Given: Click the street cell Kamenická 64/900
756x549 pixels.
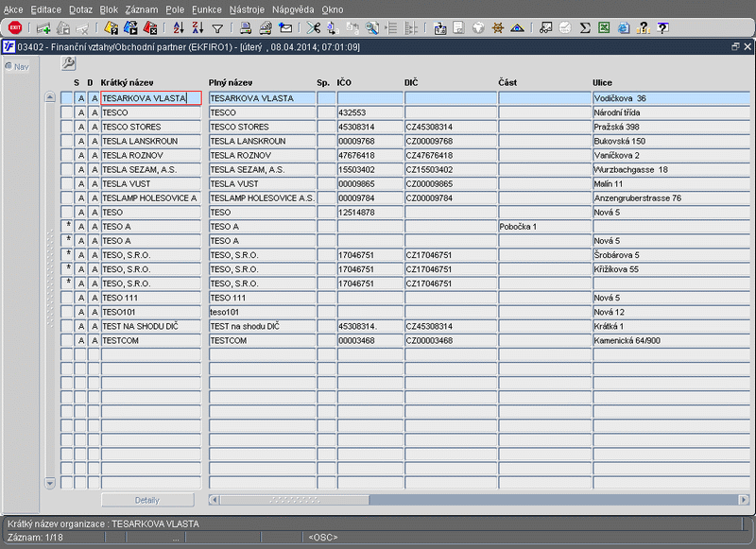Looking at the screenshot, I should (x=671, y=340).
